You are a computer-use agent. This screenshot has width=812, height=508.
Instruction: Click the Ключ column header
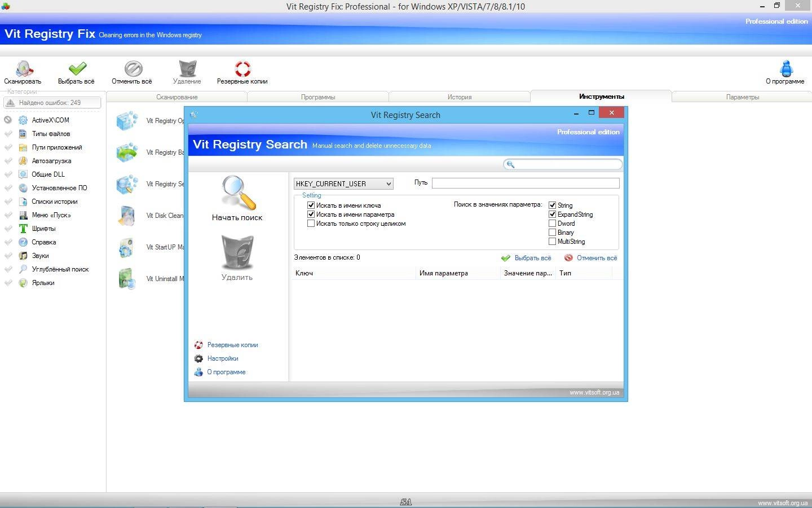(354, 273)
